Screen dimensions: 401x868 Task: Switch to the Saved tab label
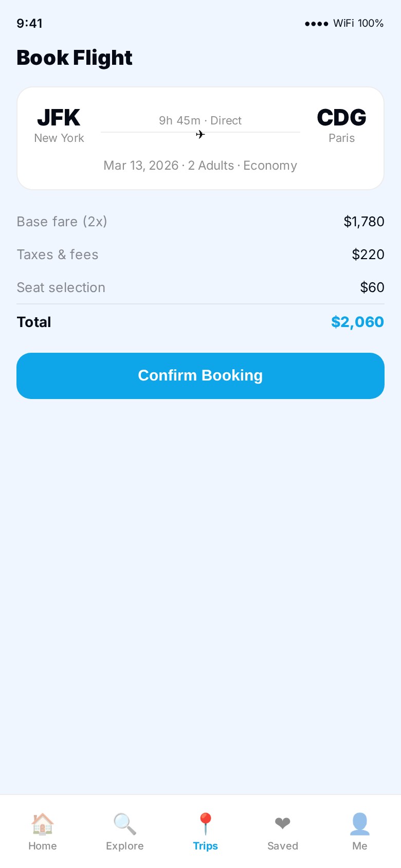282,846
